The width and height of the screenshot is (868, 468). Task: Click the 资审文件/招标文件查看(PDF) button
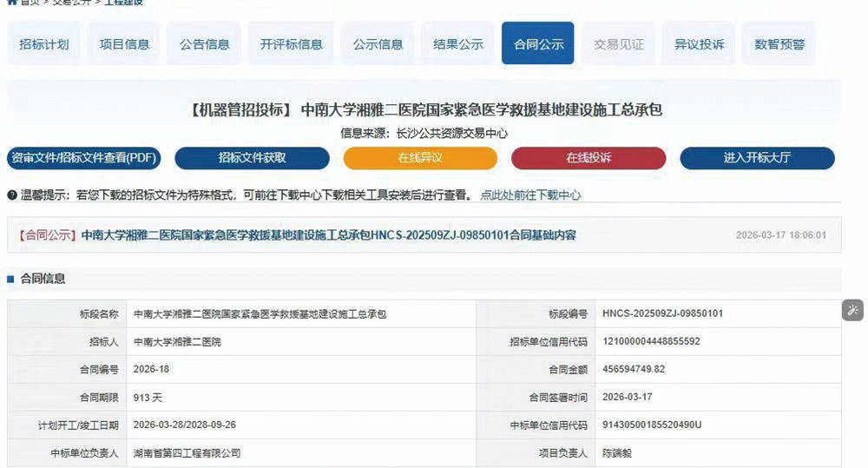coord(83,158)
